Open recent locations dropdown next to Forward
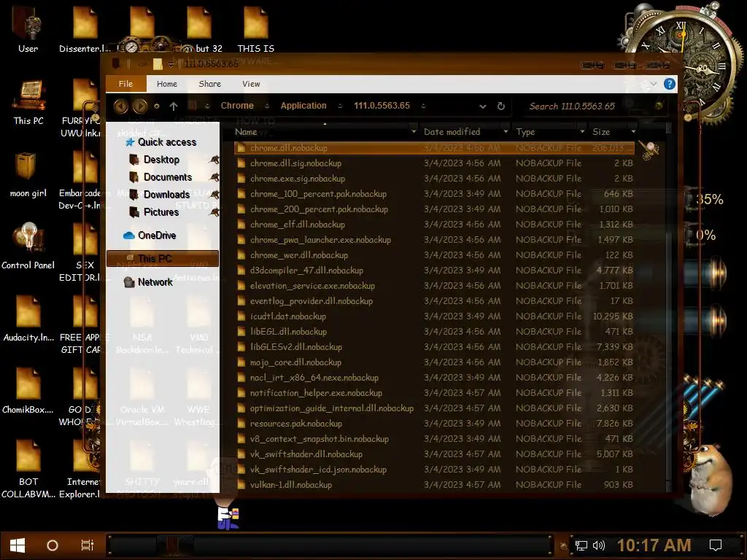Image resolution: width=747 pixels, height=560 pixels. pos(156,106)
